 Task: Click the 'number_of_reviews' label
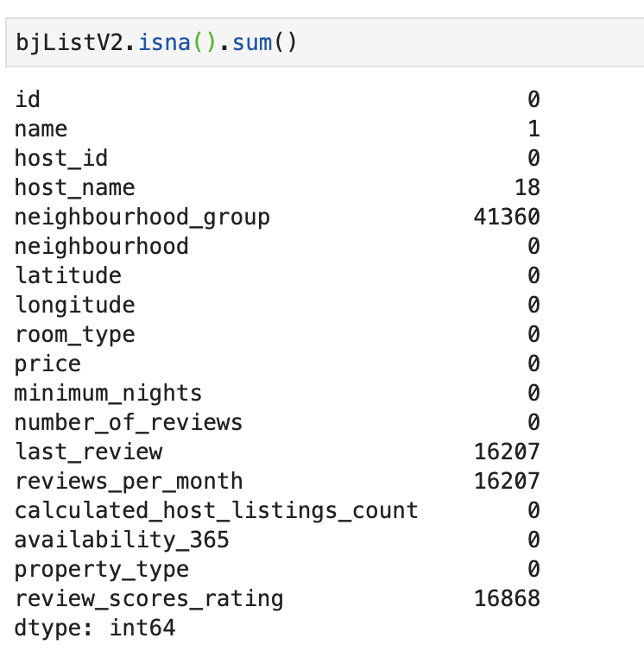(x=129, y=422)
